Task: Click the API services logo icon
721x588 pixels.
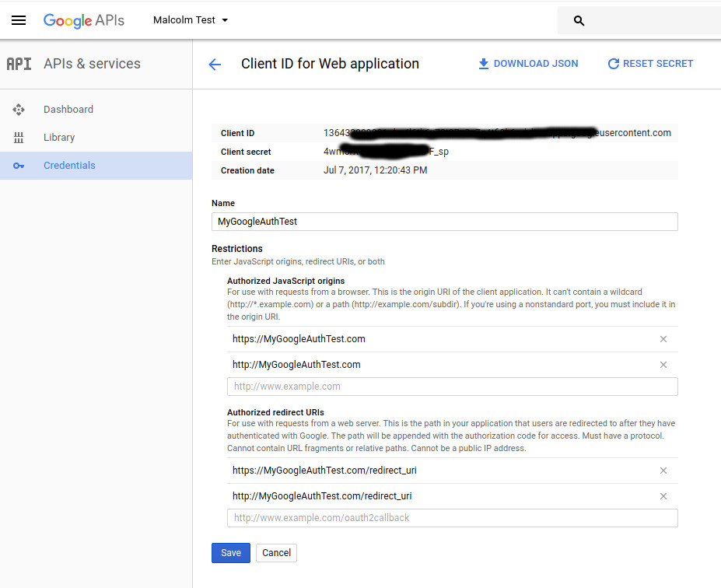Action: (19, 64)
